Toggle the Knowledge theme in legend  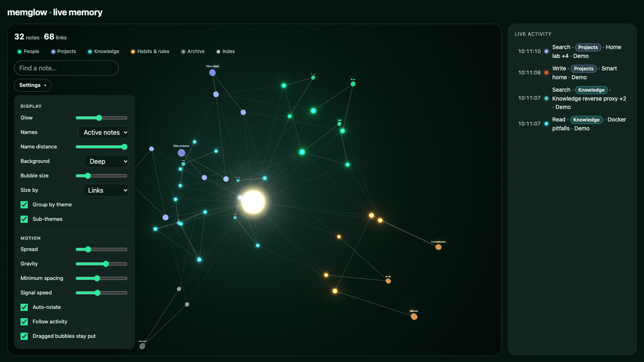click(x=103, y=51)
